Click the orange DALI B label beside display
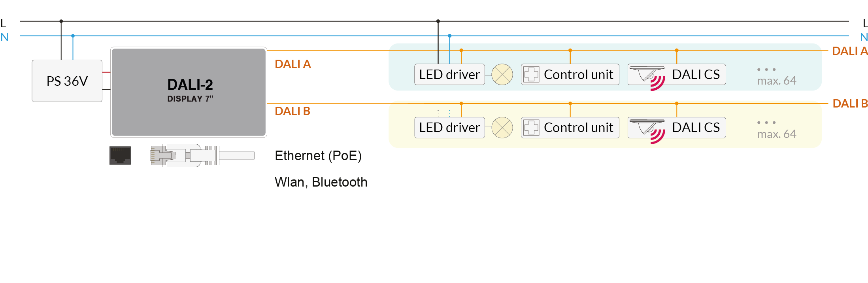868x283 pixels. (x=292, y=111)
